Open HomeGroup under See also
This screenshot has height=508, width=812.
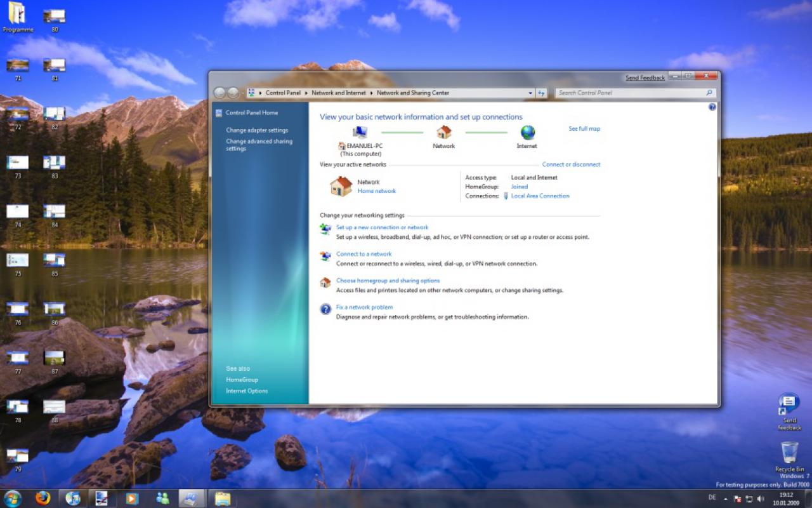(242, 380)
